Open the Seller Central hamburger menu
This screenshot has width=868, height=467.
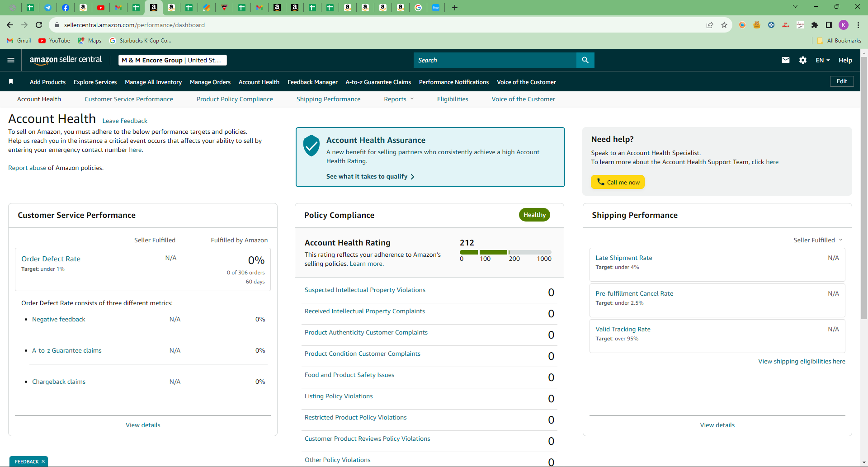point(11,60)
